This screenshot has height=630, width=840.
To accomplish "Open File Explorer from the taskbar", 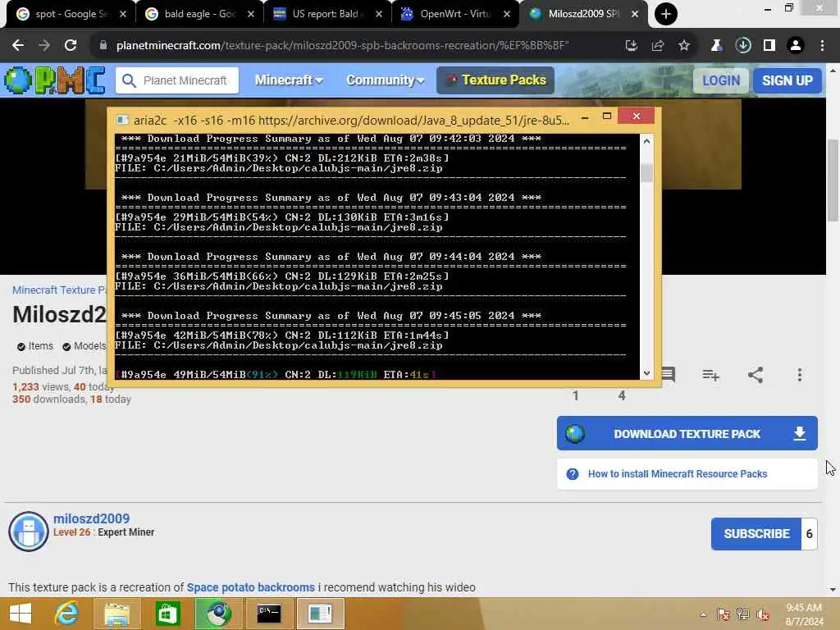I will 117,614.
